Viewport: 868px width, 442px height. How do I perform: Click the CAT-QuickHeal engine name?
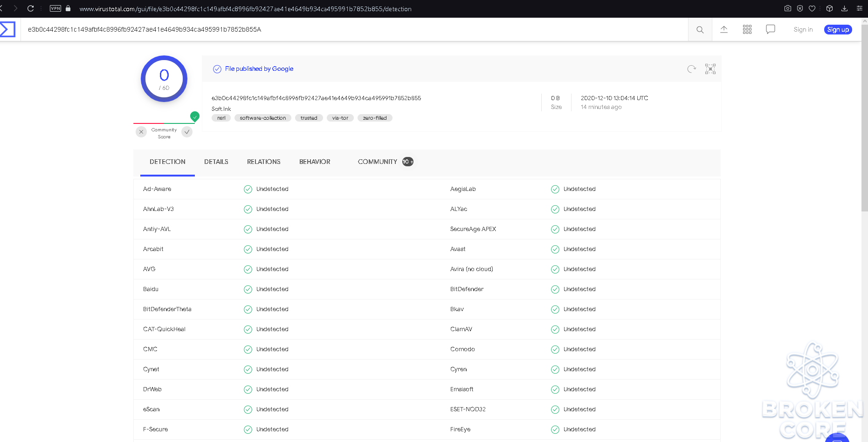[164, 329]
